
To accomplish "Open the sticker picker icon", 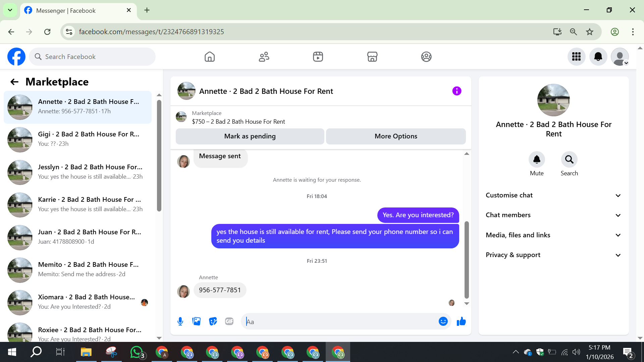I will [x=213, y=321].
